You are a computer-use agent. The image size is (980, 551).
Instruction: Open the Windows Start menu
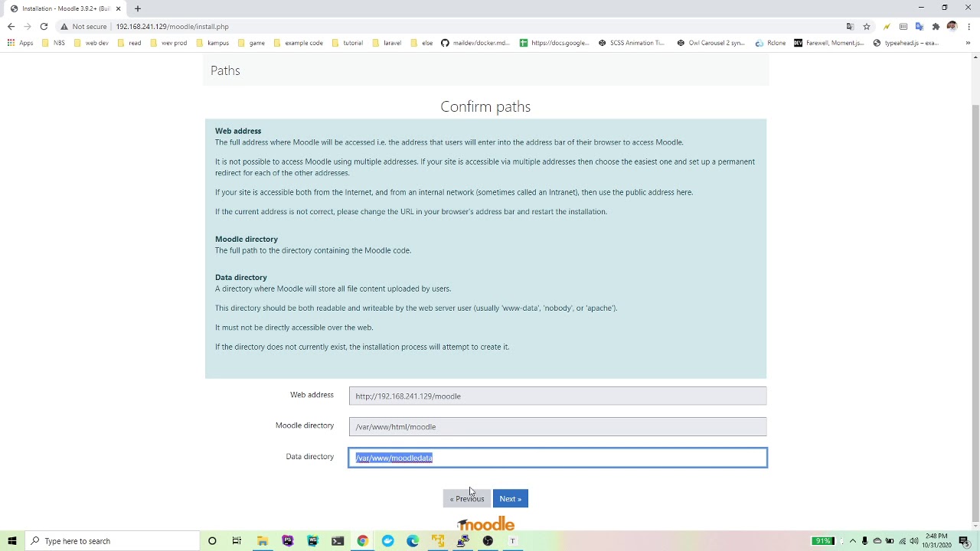[x=11, y=541]
